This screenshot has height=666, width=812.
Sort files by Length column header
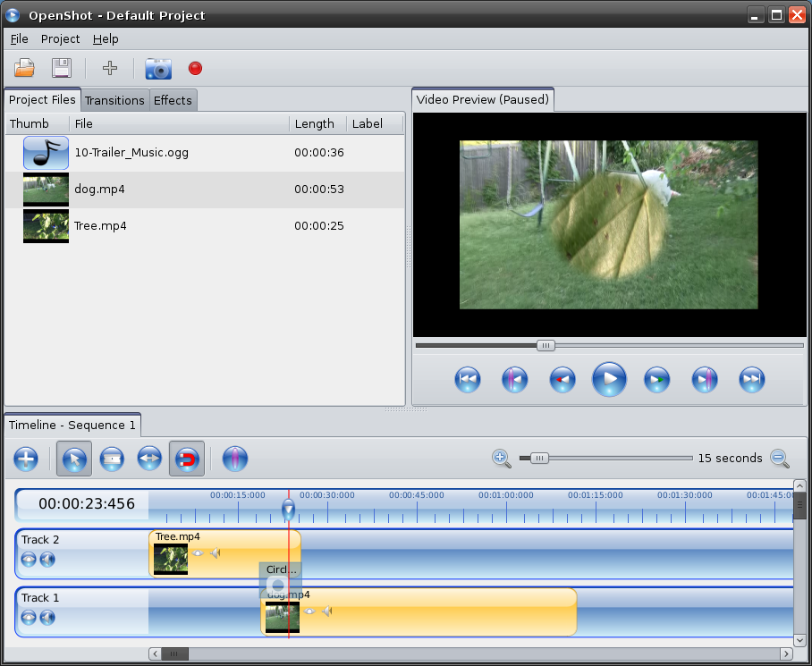coord(314,123)
